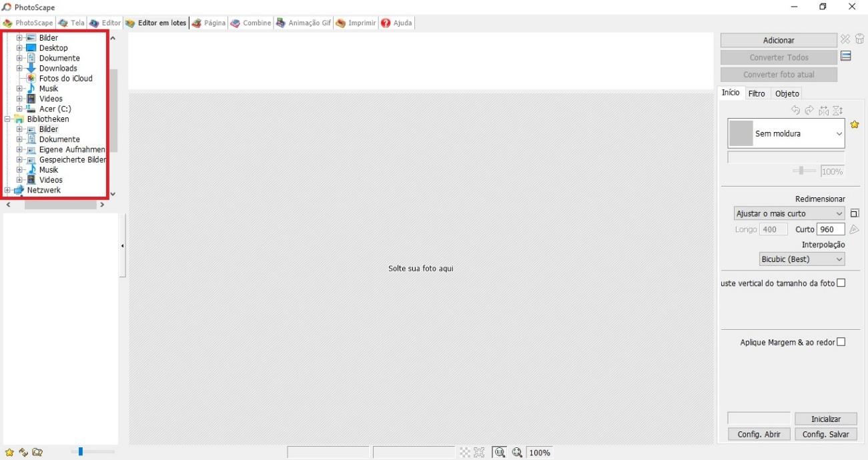Open the Combine tab

click(x=250, y=23)
